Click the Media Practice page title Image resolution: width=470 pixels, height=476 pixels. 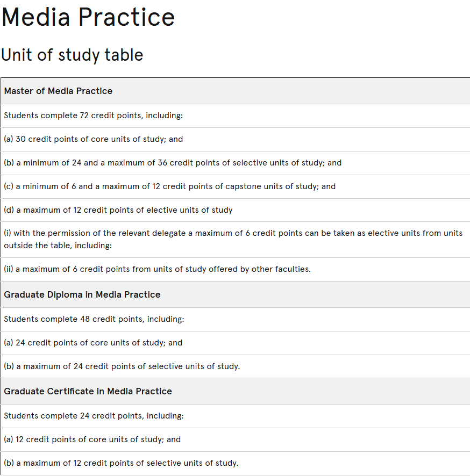point(88,17)
